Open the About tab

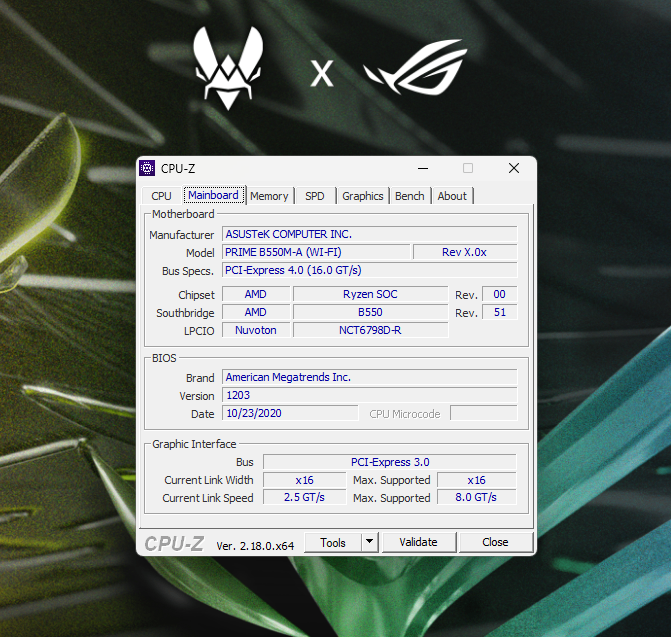tap(452, 196)
